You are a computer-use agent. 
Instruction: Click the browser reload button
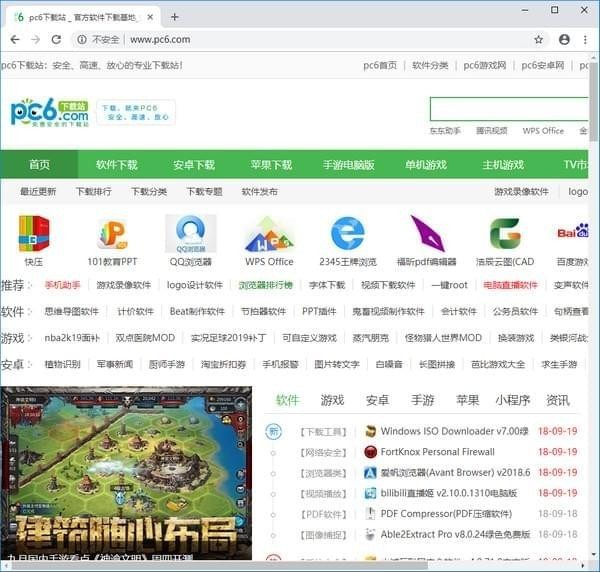pos(58,39)
